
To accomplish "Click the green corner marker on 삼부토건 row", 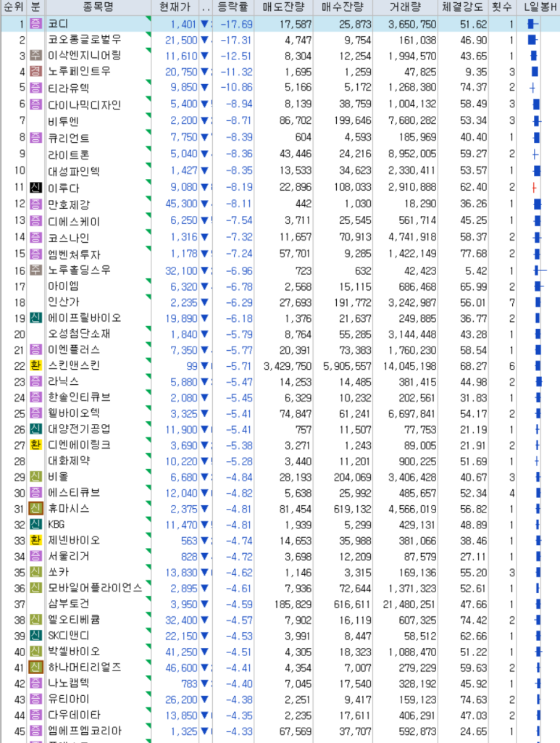I will click(x=149, y=599).
